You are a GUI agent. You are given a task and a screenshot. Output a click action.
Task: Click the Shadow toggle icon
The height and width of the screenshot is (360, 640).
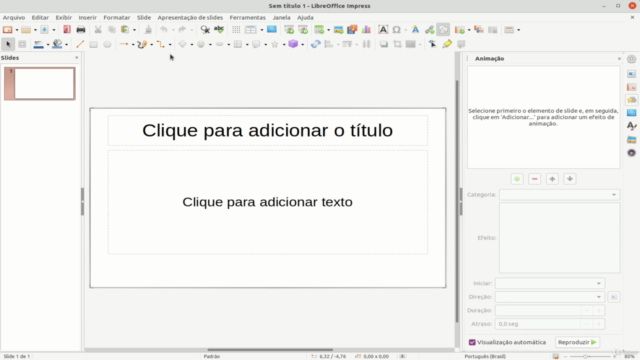point(384,44)
